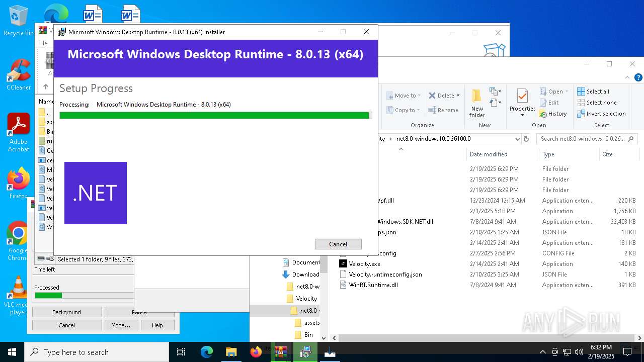Click the taskbar search box
This screenshot has height=362, width=644.
[97, 352]
